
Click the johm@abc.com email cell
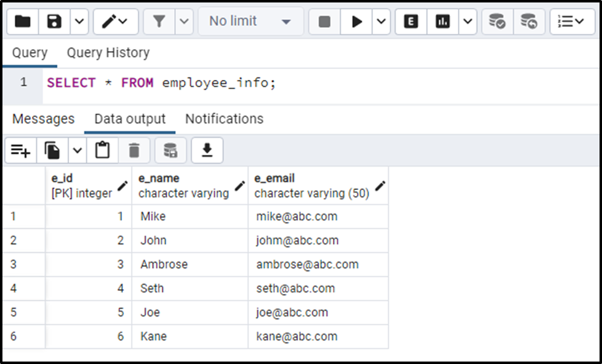pyautogui.click(x=318, y=240)
